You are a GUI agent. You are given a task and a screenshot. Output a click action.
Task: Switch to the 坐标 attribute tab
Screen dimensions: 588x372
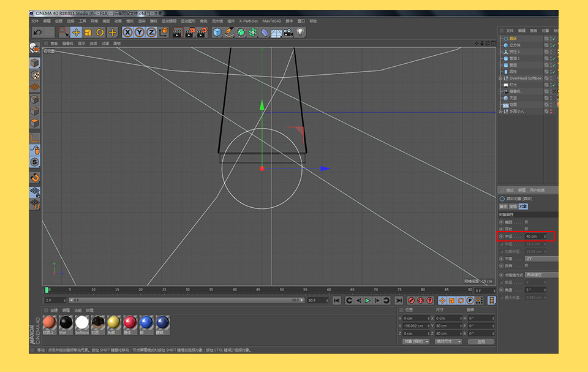[513, 207]
